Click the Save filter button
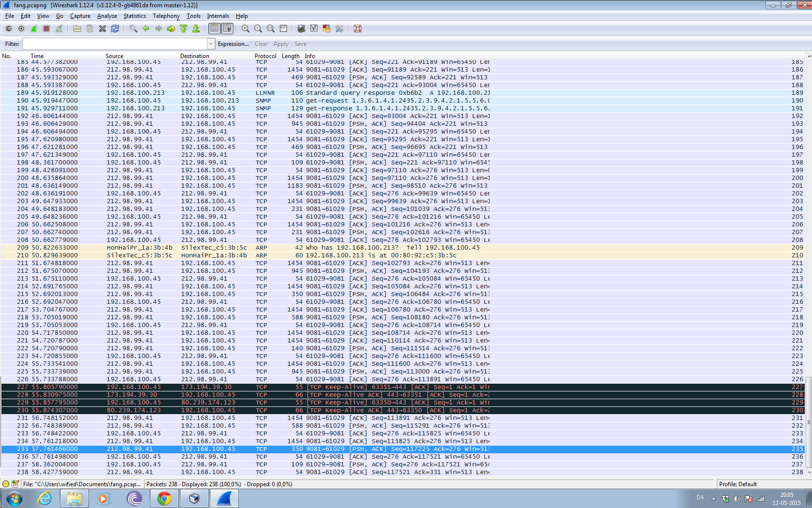This screenshot has height=508, width=812. tap(301, 44)
